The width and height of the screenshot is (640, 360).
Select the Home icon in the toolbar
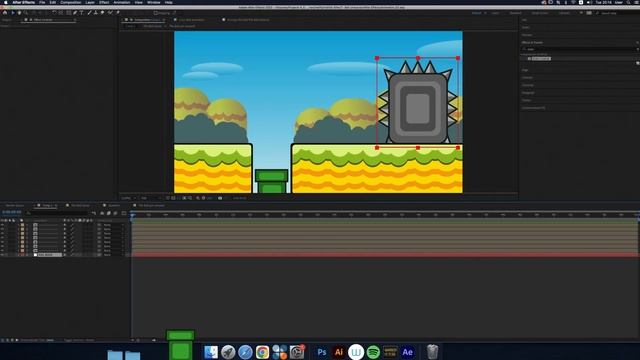(x=4, y=13)
